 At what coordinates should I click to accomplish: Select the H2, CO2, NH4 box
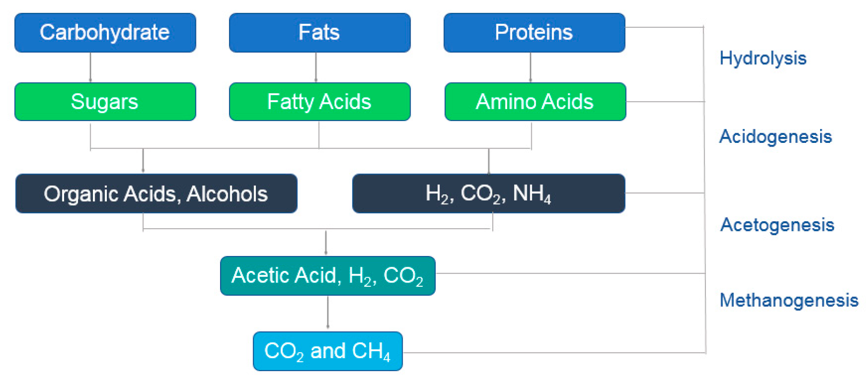(x=489, y=193)
